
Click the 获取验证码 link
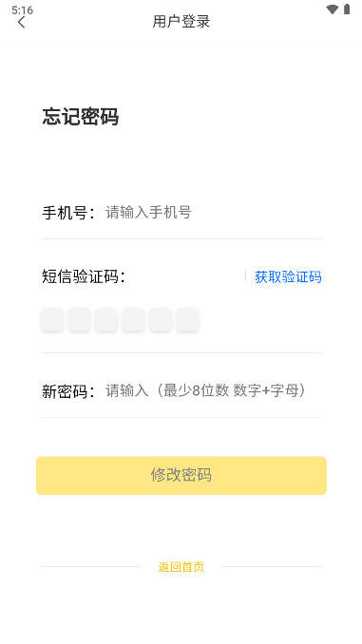click(288, 276)
